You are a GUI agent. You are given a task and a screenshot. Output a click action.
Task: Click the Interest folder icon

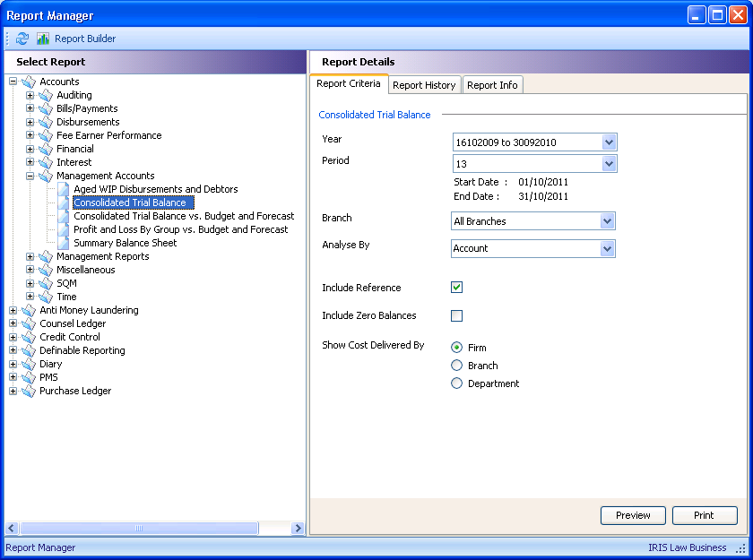(x=46, y=162)
